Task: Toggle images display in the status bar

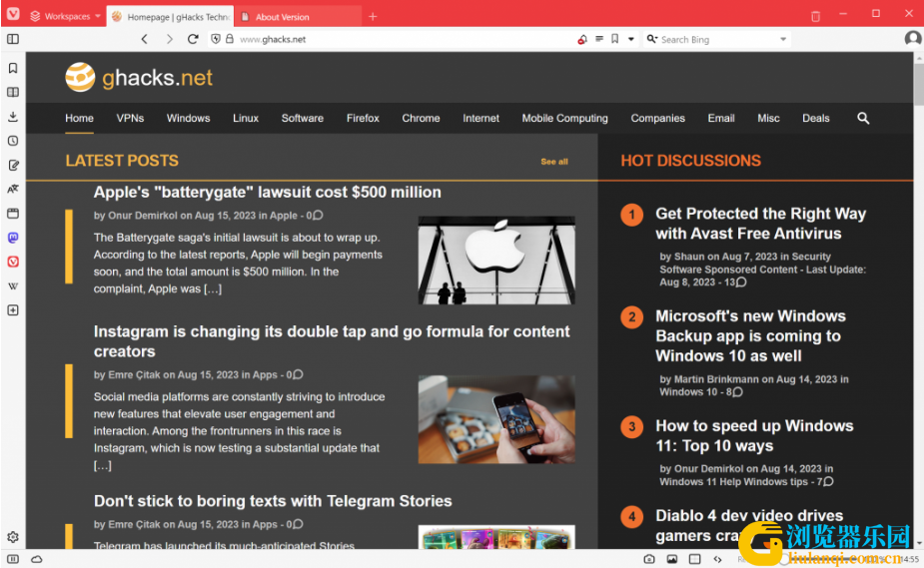Action: point(672,559)
